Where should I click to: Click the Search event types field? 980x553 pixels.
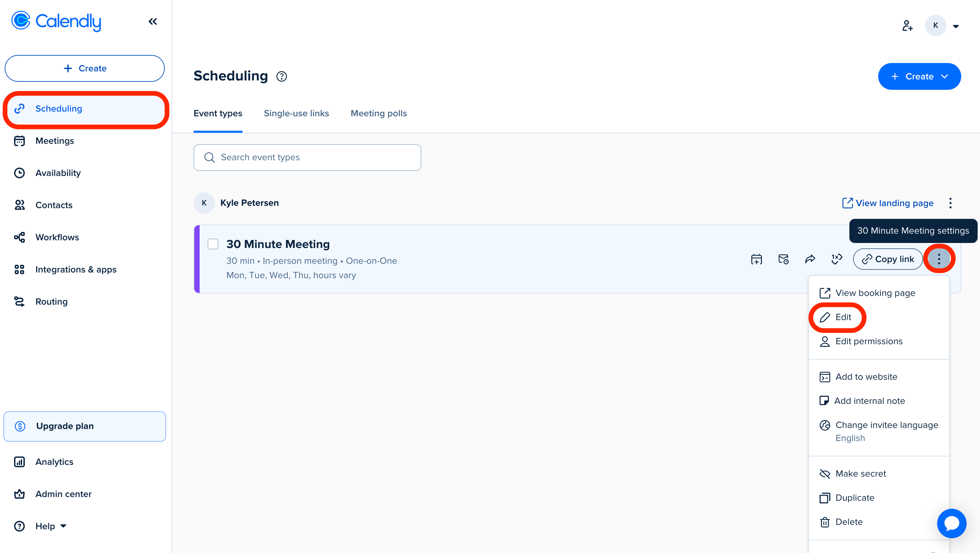tap(307, 158)
